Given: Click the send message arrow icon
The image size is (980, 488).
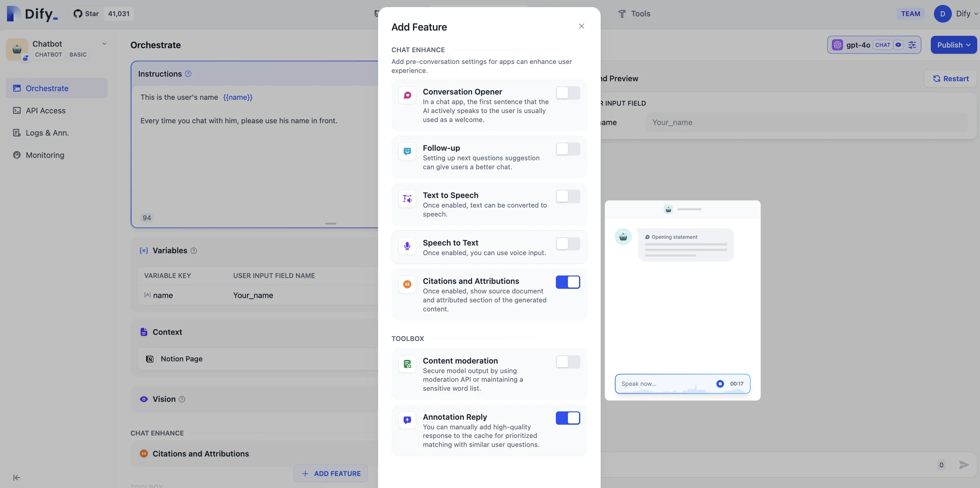Looking at the screenshot, I should (963, 465).
